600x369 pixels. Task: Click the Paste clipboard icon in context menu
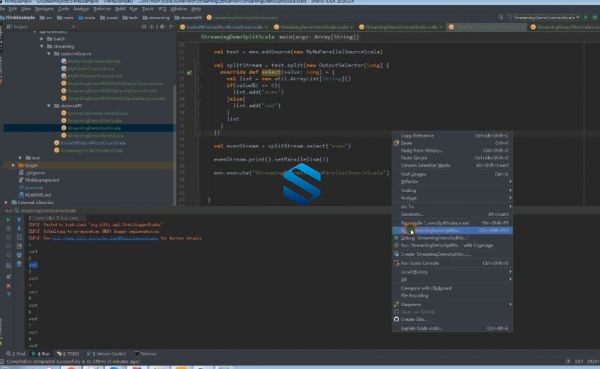click(x=396, y=143)
